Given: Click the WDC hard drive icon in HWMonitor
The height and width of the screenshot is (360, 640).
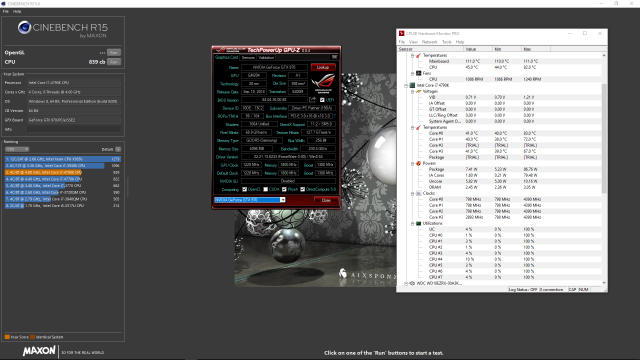Looking at the screenshot, I should coord(412,283).
